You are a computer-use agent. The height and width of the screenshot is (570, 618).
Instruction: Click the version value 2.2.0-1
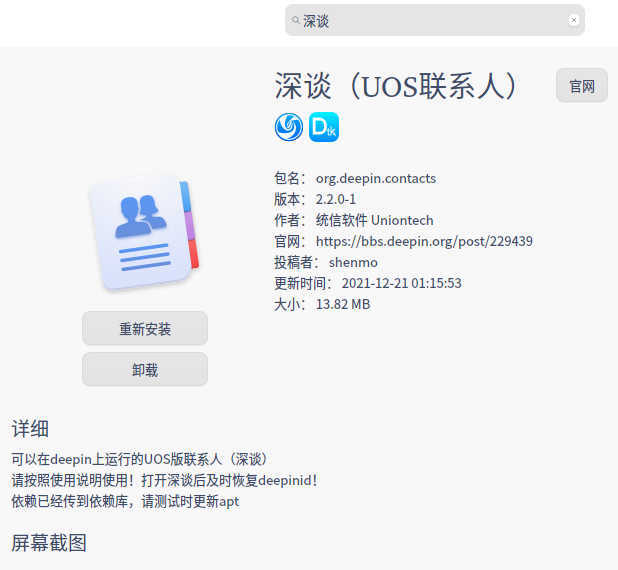[x=336, y=199]
